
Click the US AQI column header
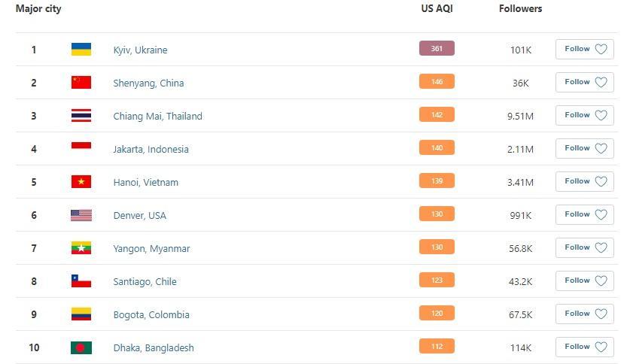coord(437,9)
